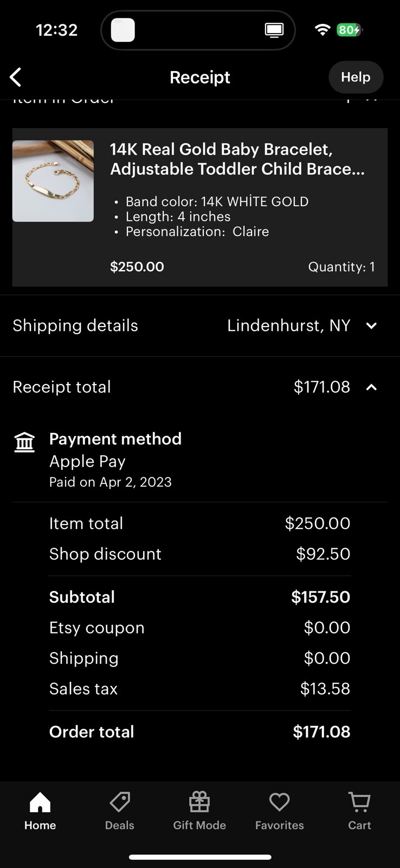Tap the screen mirroring status icon

point(274,30)
